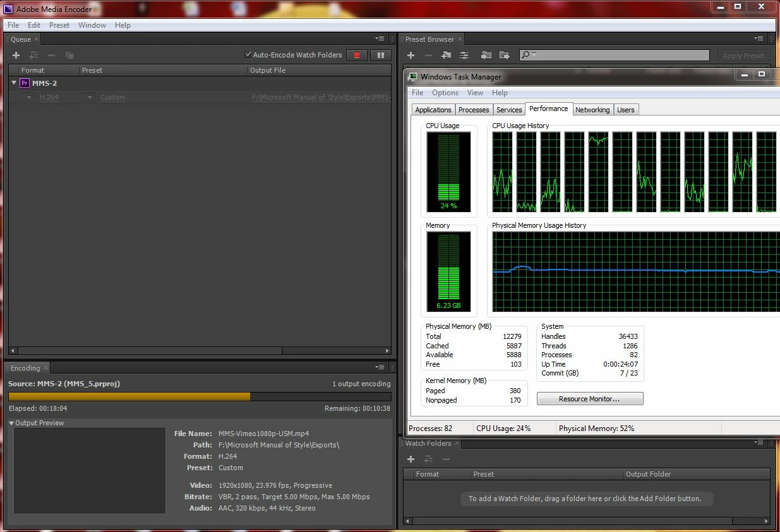Close the Preset Browser panel tab
Image resolution: width=780 pixels, height=532 pixels.
pyautogui.click(x=460, y=39)
